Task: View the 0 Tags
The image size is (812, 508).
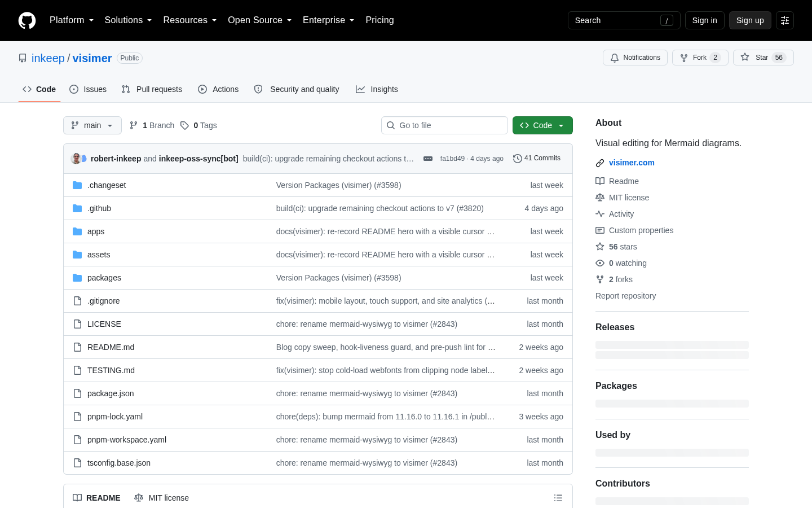Action: tap(198, 125)
